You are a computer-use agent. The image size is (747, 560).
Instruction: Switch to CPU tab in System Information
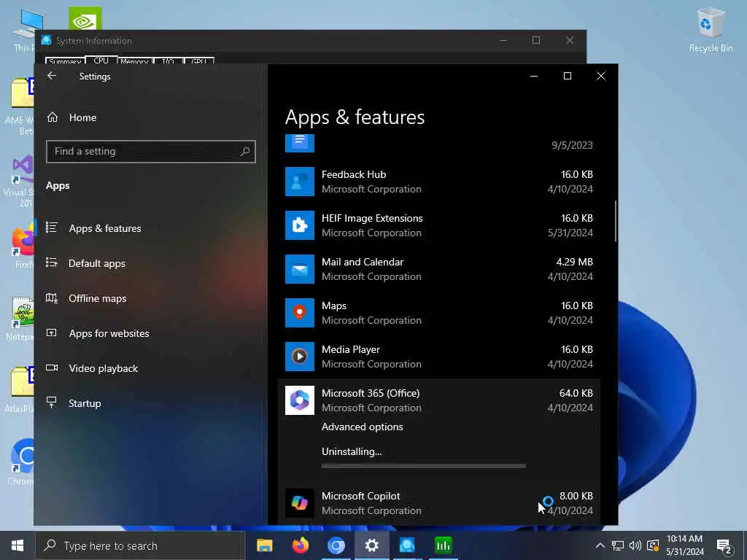101,61
